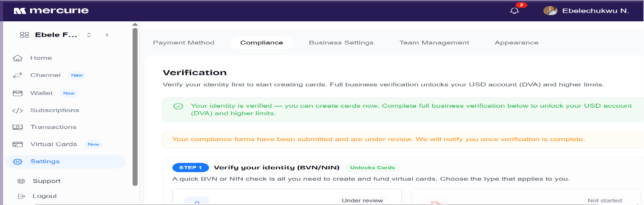644x205 pixels.
Task: Click the compliance forms under review notice
Action: (x=378, y=139)
